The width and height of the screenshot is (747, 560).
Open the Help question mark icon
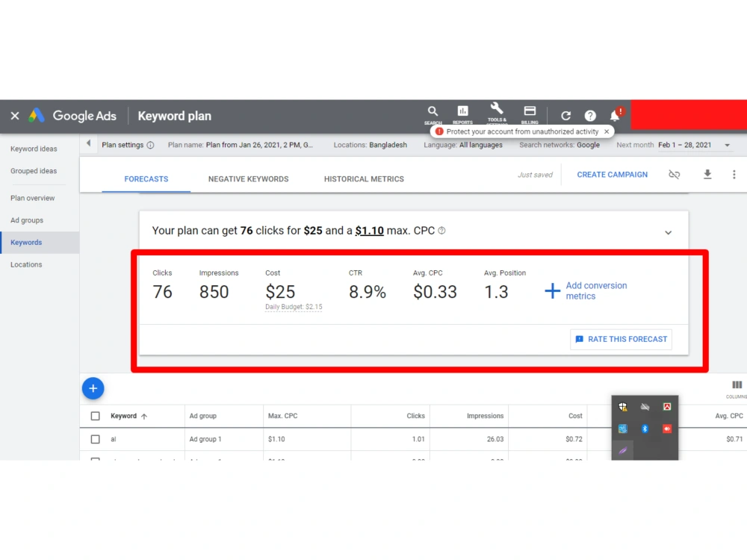coord(590,116)
